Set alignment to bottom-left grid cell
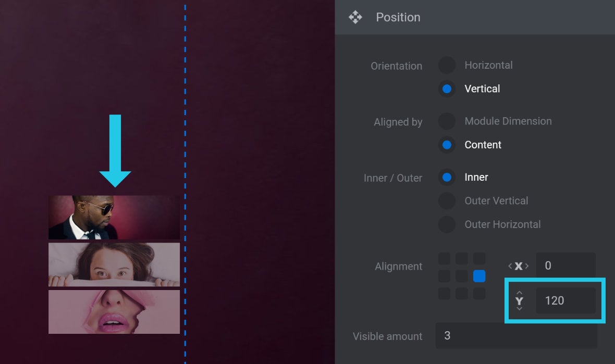 (x=445, y=294)
